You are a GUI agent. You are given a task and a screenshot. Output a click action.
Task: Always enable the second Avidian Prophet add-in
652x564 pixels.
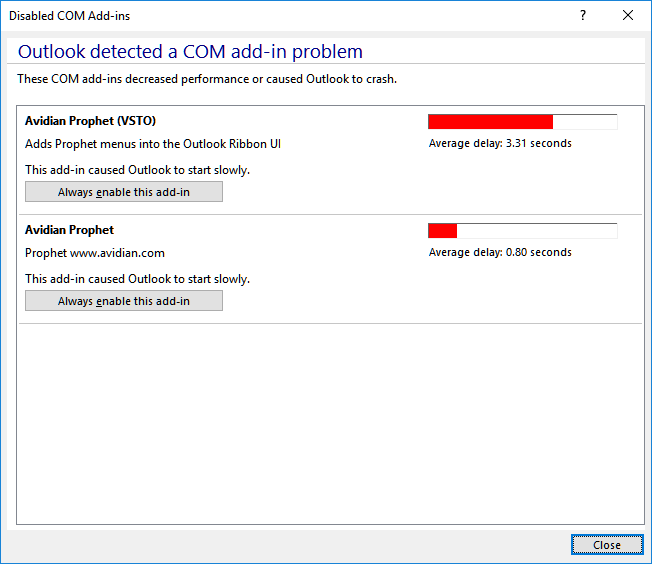pyautogui.click(x=124, y=301)
